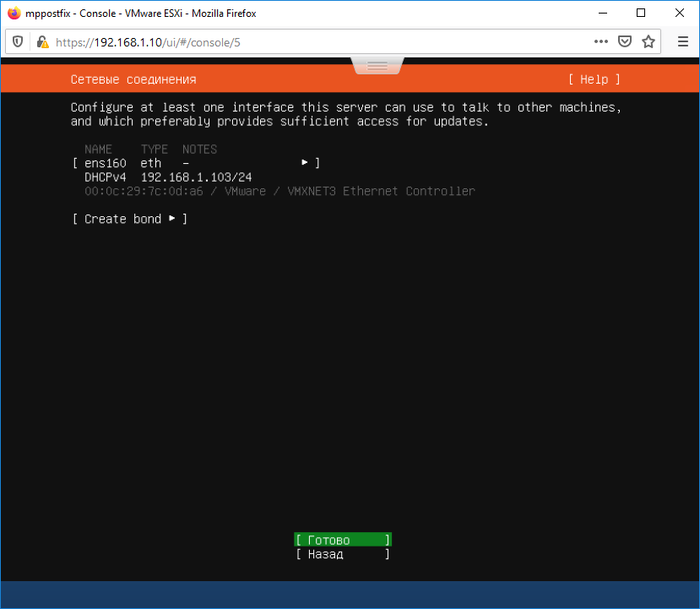The image size is (700, 609).
Task: Expand the browser toolbar overflow arrows
Action: pos(600,41)
